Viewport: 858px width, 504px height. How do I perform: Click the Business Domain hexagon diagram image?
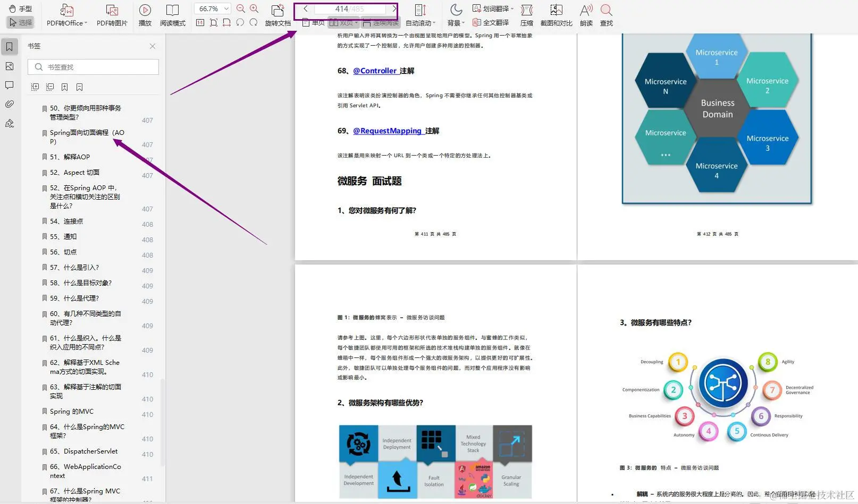[717, 118]
